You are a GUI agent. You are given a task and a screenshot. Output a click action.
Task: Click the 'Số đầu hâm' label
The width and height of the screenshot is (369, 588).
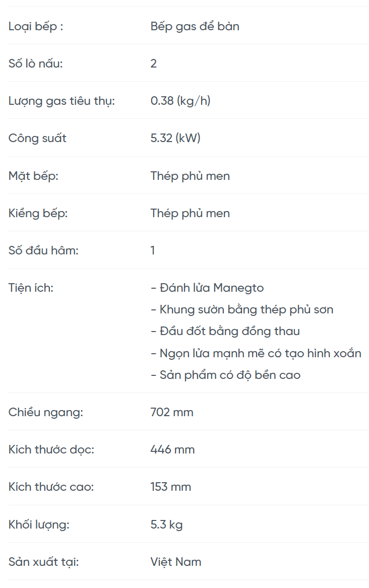coord(43,250)
